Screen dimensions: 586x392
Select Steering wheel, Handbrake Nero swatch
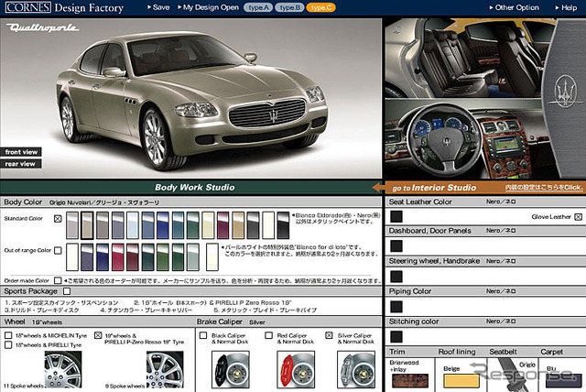coord(396,277)
